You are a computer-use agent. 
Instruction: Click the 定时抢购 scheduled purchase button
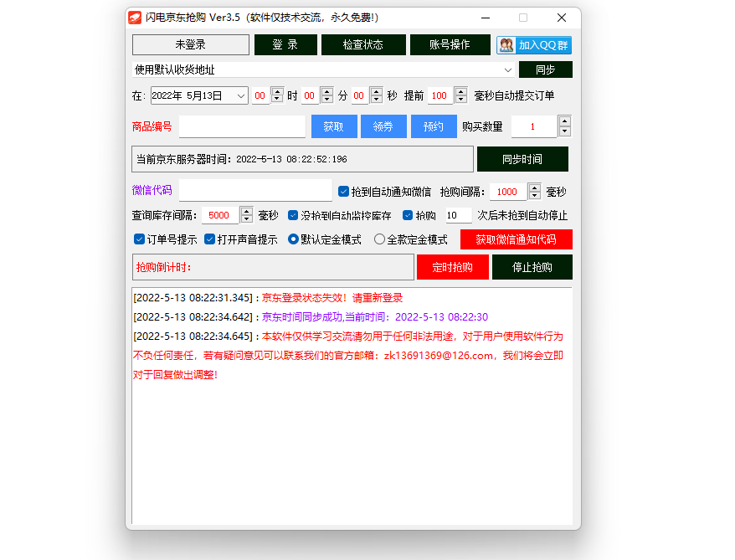pos(452,267)
